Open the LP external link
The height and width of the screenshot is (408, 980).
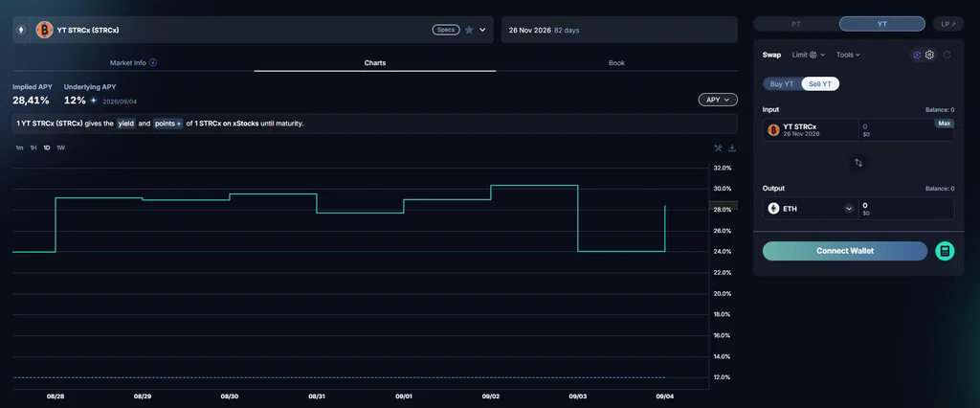tap(948, 24)
